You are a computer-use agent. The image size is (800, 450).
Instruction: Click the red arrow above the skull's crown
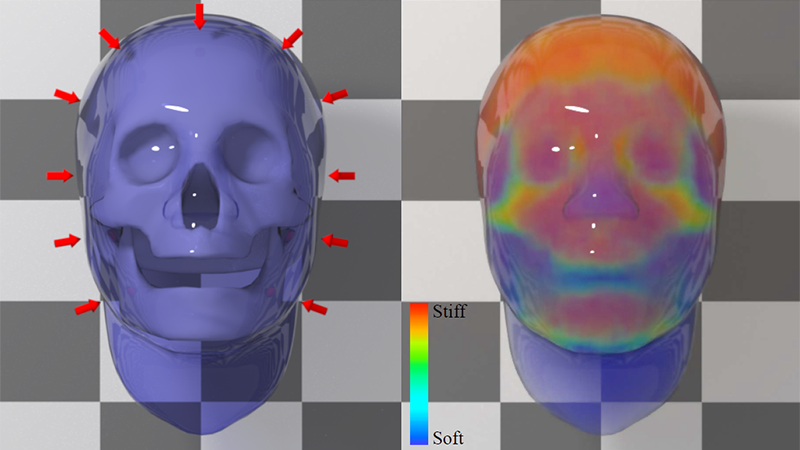pos(200,15)
